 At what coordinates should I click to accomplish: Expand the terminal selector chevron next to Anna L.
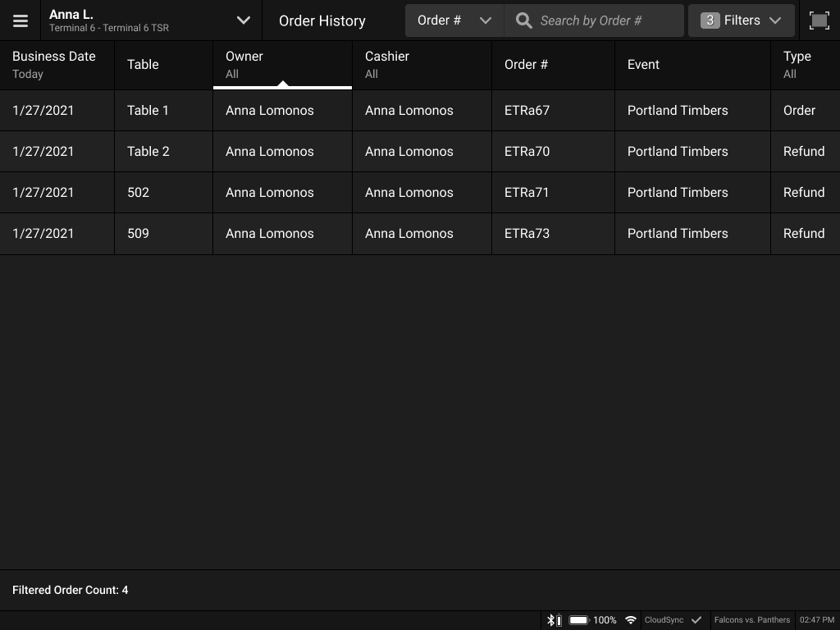[x=243, y=20]
